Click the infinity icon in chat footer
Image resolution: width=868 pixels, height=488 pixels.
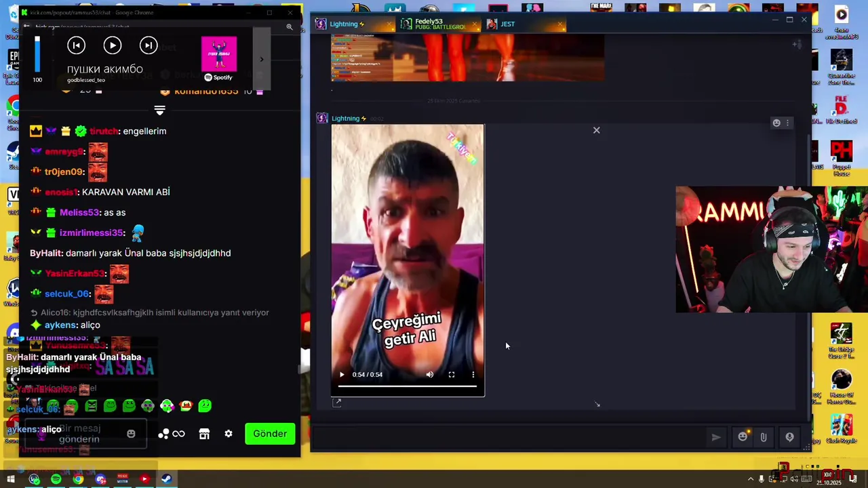(179, 434)
